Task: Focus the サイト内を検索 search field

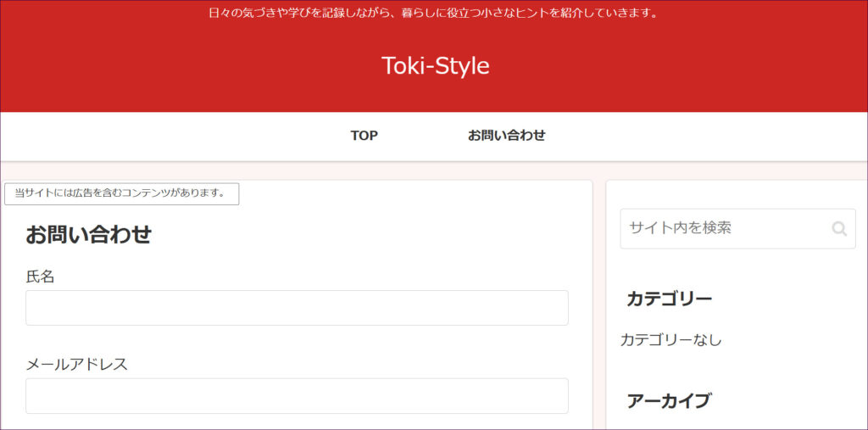Action: click(x=725, y=228)
